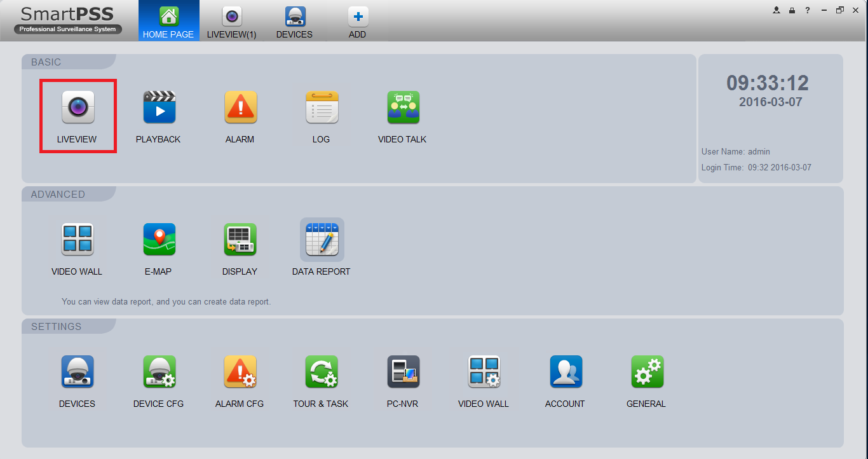Open help via question mark icon
Viewport: 868px width, 459px height.
[x=808, y=10]
